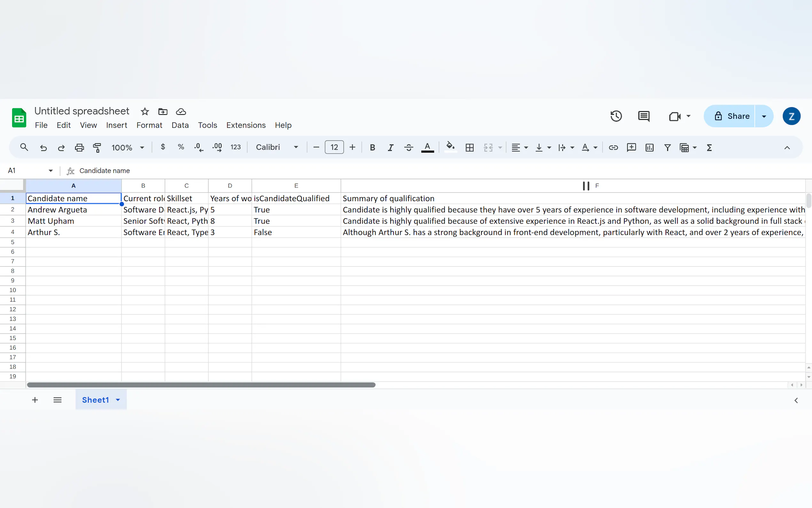Toggle italic formatting
The image size is (812, 508).
coord(390,147)
